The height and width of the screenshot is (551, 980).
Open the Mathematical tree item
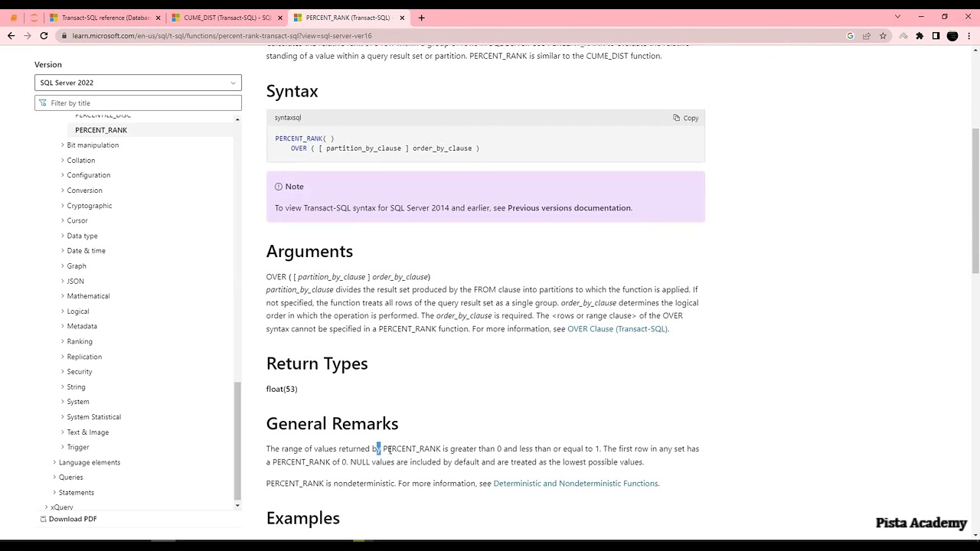click(x=88, y=296)
